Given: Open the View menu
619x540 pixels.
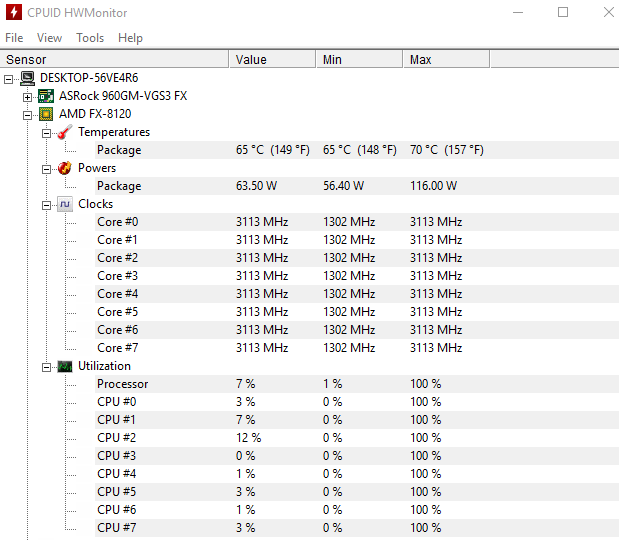Looking at the screenshot, I should pyautogui.click(x=49, y=38).
